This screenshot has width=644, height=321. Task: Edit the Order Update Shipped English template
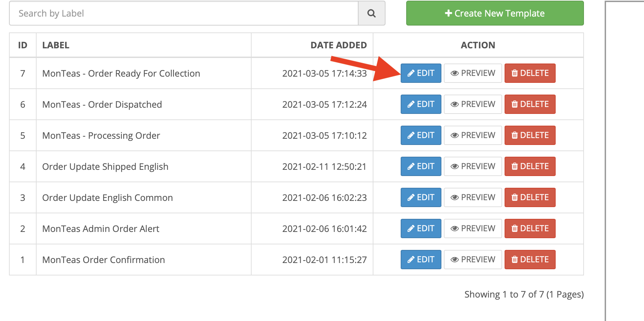pyautogui.click(x=421, y=166)
